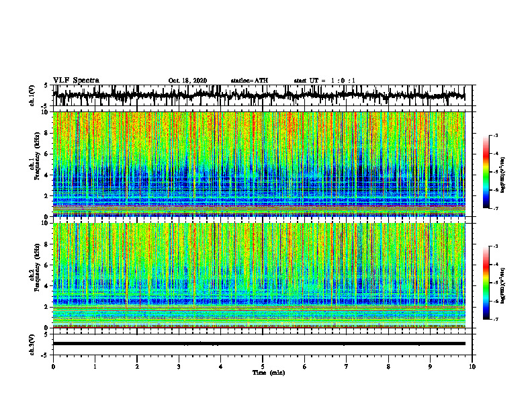532x411 pixels.
Task: Click time axis tick label "1"
Action: [x=95, y=367]
